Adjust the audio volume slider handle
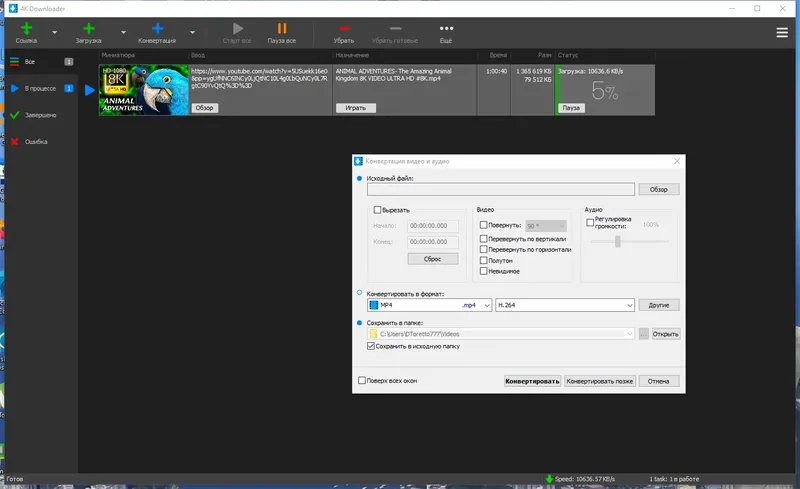 tap(618, 241)
